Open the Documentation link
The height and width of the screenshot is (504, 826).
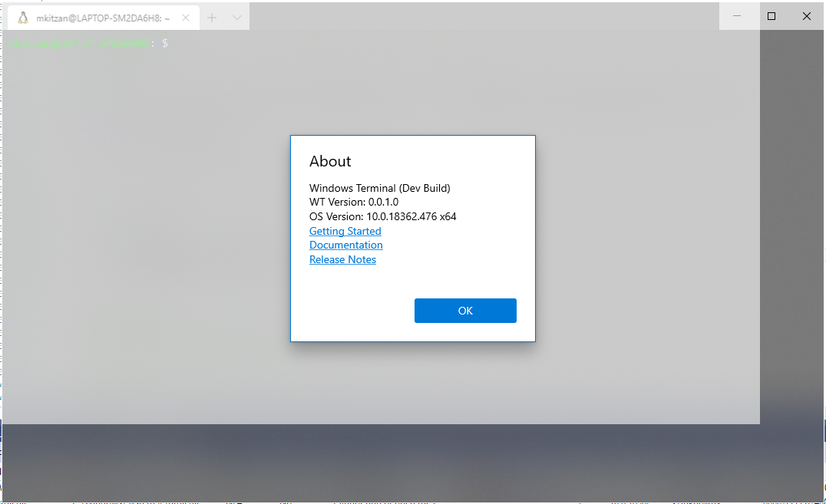(346, 245)
